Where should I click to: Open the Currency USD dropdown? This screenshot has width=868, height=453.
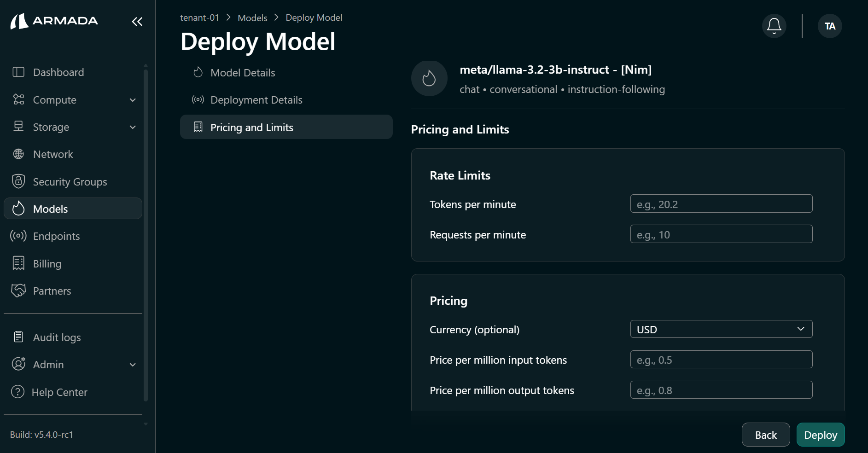[x=721, y=329]
